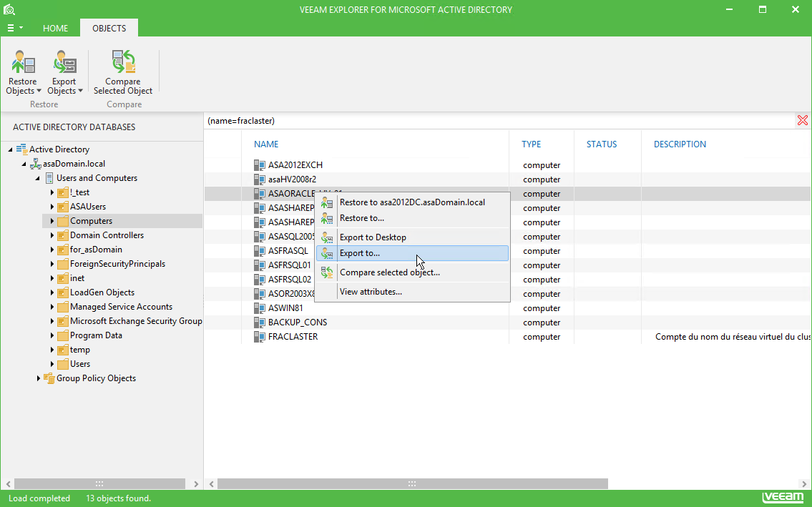Screen dimensions: 812x507
Task: Expand the Computers folder arrow
Action: 52,221
